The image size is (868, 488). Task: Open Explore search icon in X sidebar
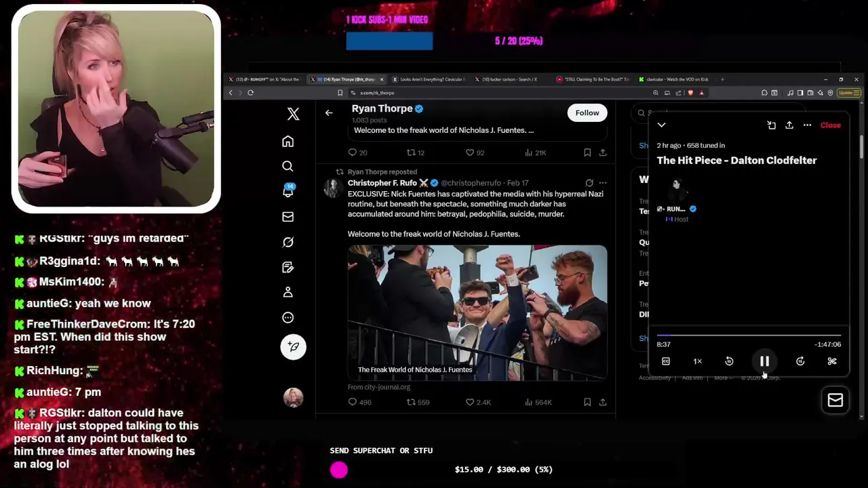pyautogui.click(x=288, y=166)
